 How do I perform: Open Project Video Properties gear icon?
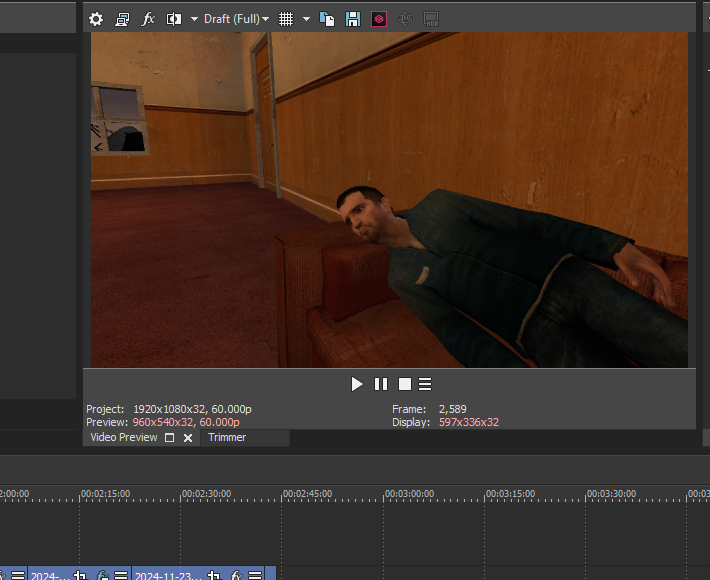point(96,19)
